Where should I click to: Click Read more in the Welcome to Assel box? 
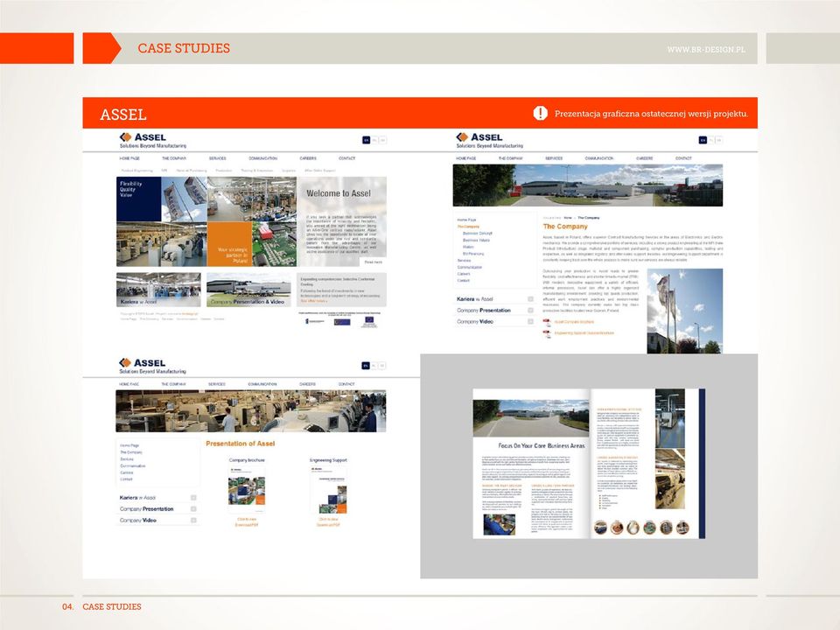(x=374, y=262)
